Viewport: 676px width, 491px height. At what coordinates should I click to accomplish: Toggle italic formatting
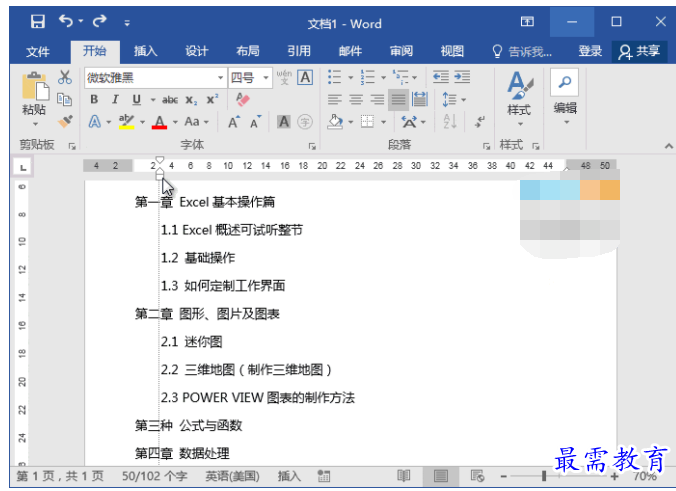(x=115, y=100)
